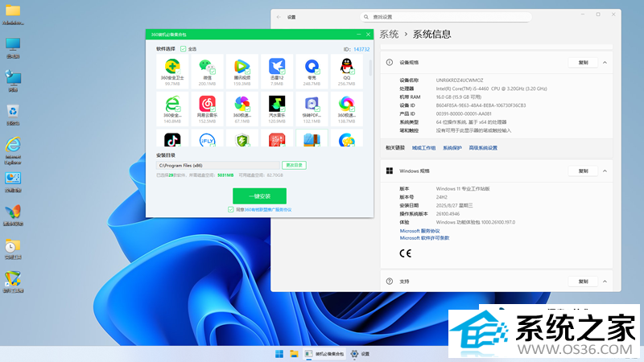Select the green shield lightning app icon
The image size is (644, 362).
pyautogui.click(x=242, y=140)
